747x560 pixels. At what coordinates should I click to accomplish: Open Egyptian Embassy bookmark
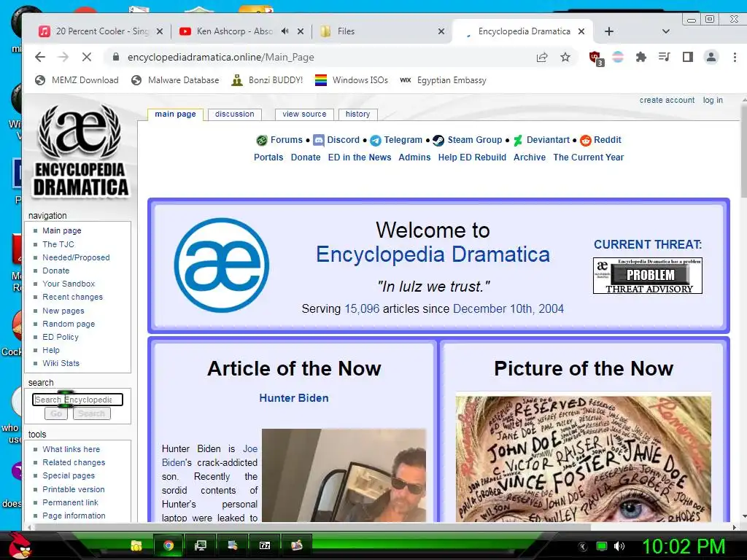(x=443, y=80)
